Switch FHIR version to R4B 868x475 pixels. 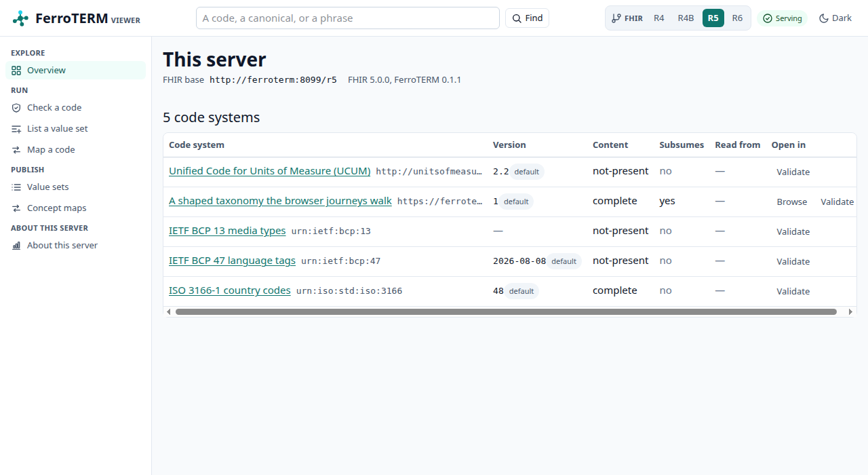[686, 18]
